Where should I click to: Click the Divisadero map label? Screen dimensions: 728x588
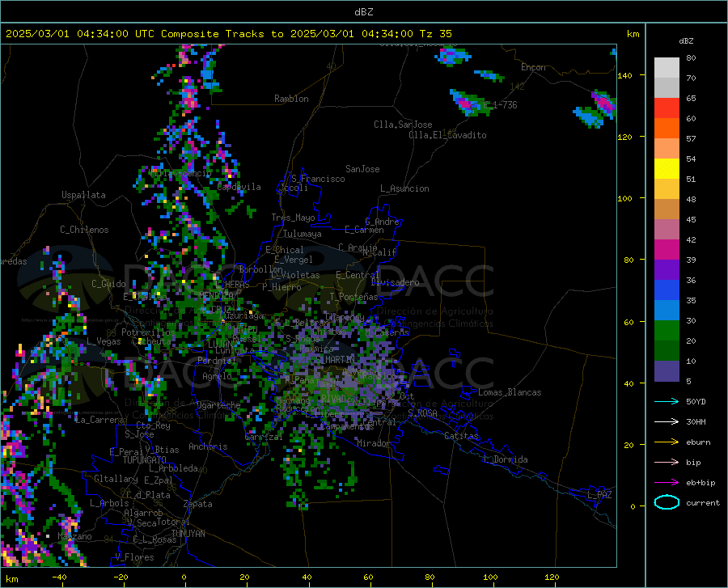(x=395, y=282)
